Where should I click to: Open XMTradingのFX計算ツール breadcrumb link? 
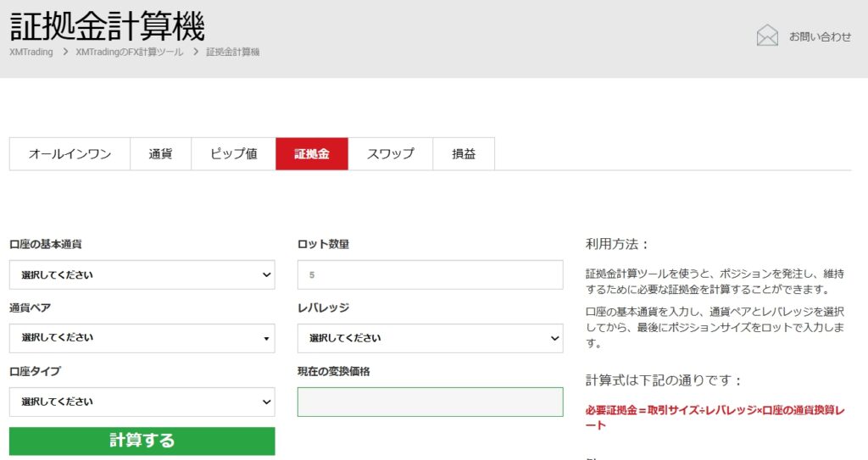tap(129, 53)
